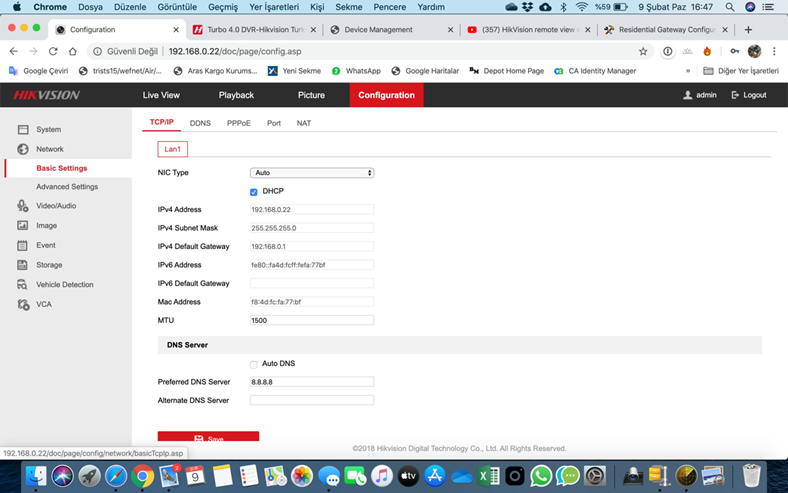Reload the page in Chrome

(x=53, y=51)
